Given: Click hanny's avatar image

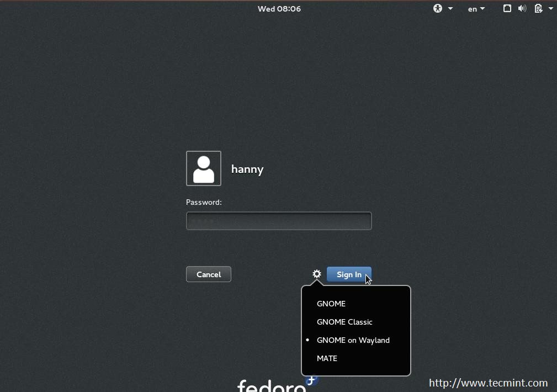Looking at the screenshot, I should coord(203,168).
